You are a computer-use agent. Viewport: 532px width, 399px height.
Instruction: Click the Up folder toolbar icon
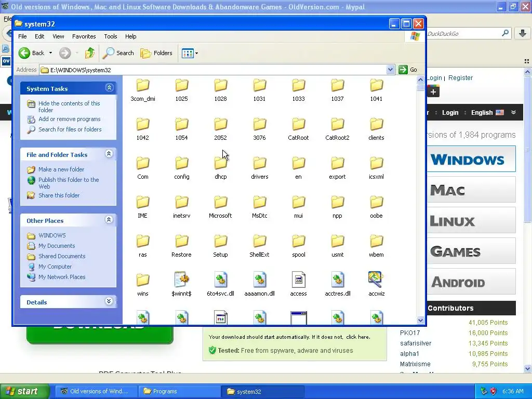(x=90, y=53)
